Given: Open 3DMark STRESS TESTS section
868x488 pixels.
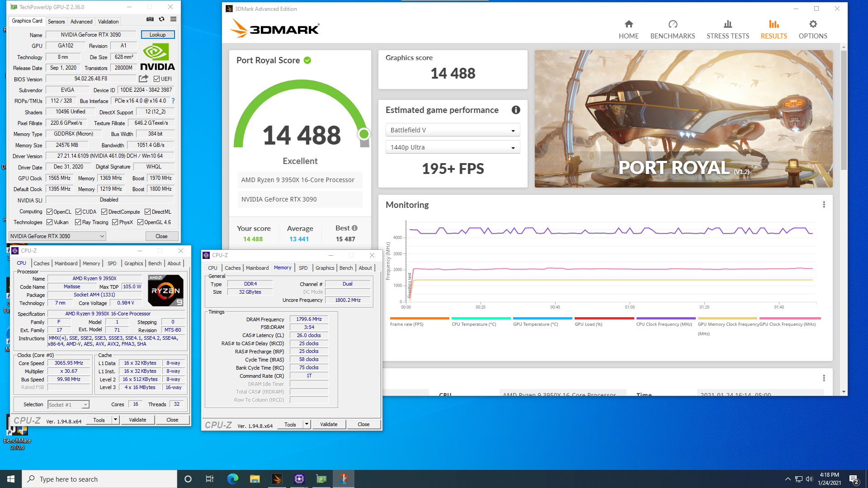Looking at the screenshot, I should (727, 29).
